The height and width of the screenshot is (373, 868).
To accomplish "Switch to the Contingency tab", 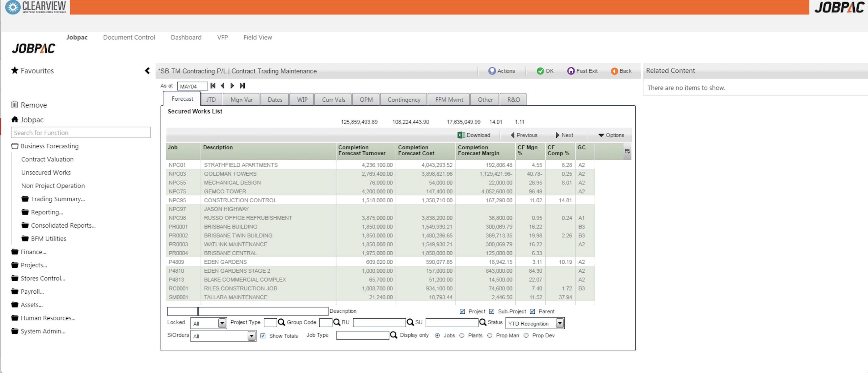I will 404,100.
